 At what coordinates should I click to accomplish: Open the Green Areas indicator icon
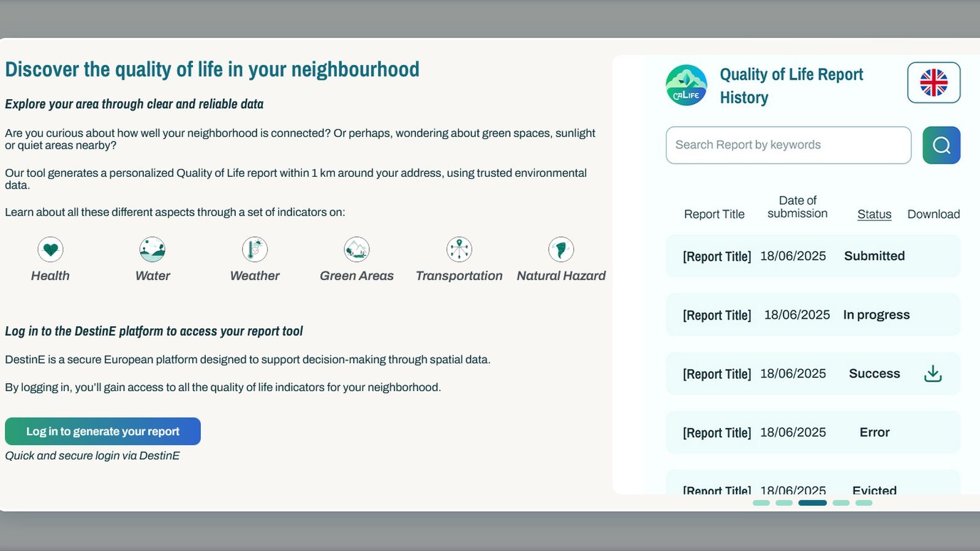[x=356, y=250]
